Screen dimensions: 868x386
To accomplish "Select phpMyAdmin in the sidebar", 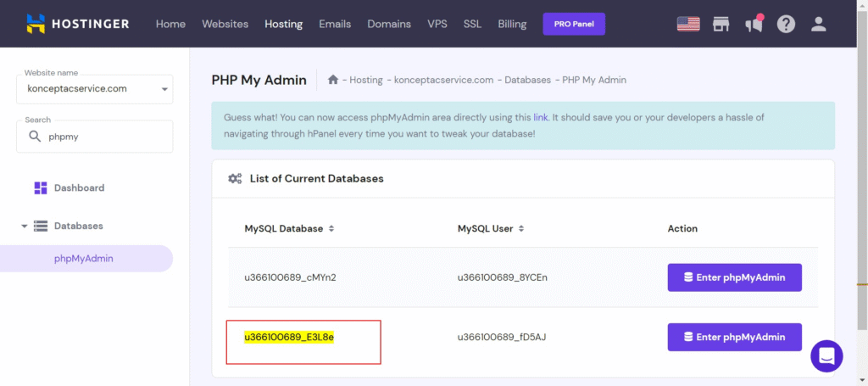I will tap(86, 259).
